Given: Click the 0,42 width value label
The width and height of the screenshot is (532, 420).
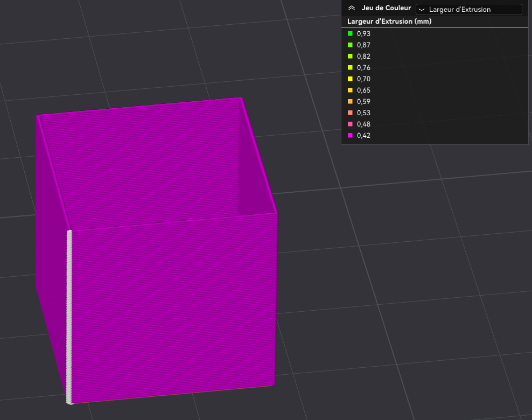Looking at the screenshot, I should point(363,135).
